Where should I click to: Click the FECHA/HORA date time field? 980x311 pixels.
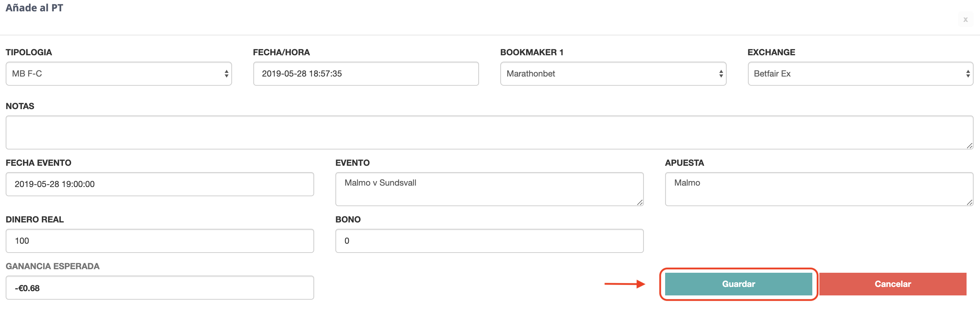point(366,73)
